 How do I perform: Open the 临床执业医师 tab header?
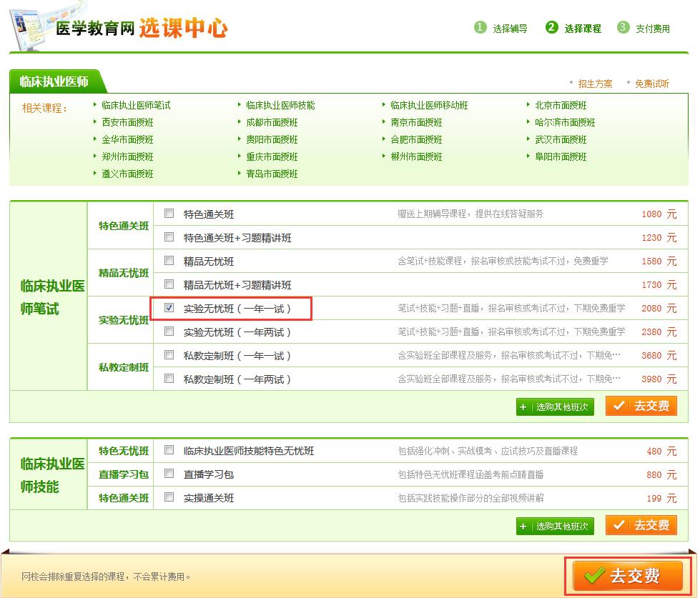click(54, 81)
